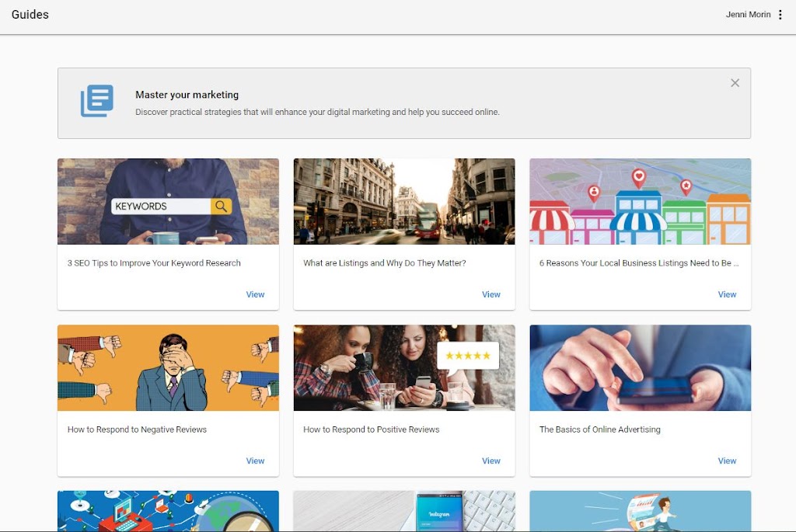Click the Discover practical strategies description text
The height and width of the screenshot is (532, 796).
click(317, 112)
